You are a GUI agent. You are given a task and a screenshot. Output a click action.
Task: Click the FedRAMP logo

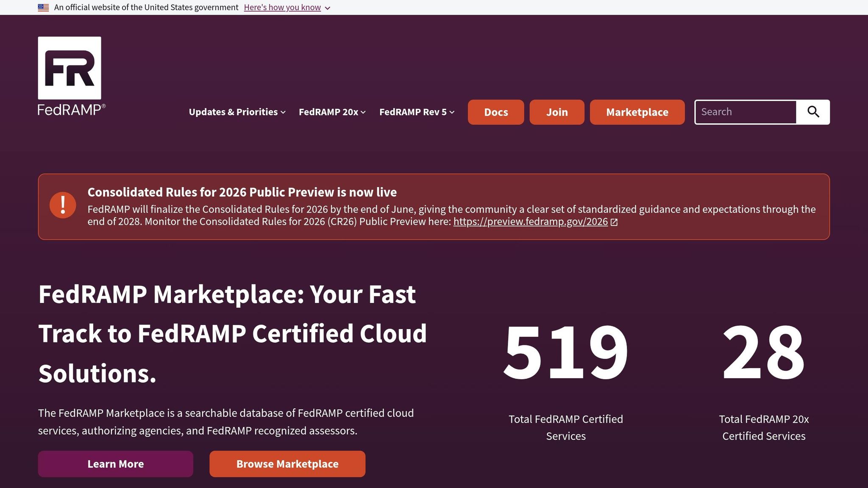(71, 76)
